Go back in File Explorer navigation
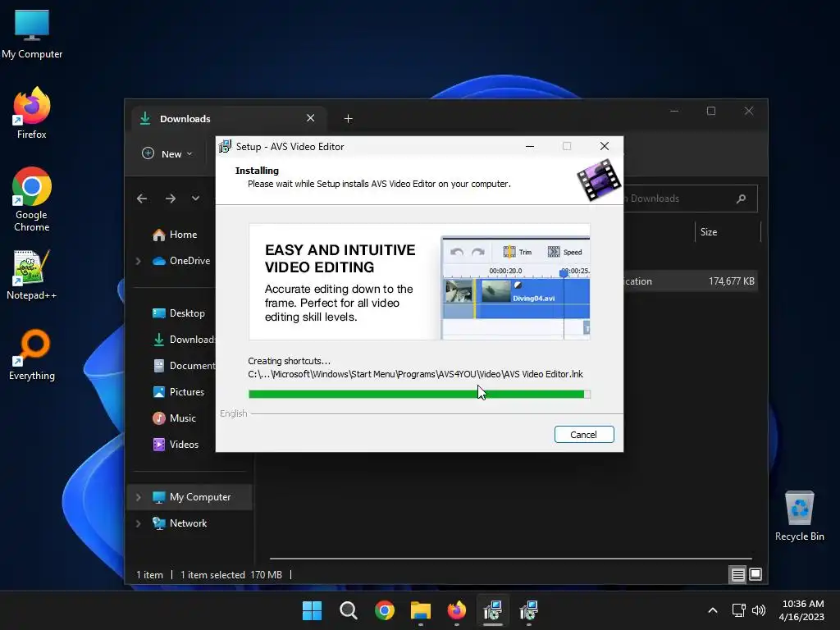This screenshot has height=630, width=840. (142, 199)
